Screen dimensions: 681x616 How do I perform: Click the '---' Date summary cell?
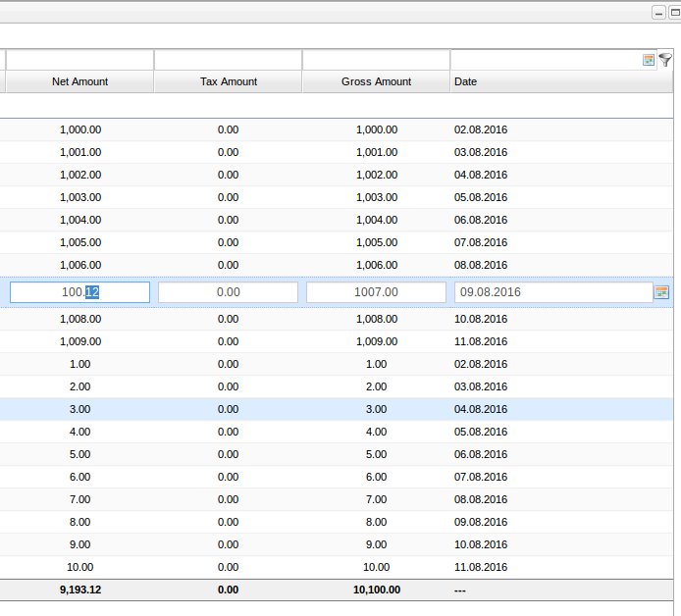[x=460, y=590]
